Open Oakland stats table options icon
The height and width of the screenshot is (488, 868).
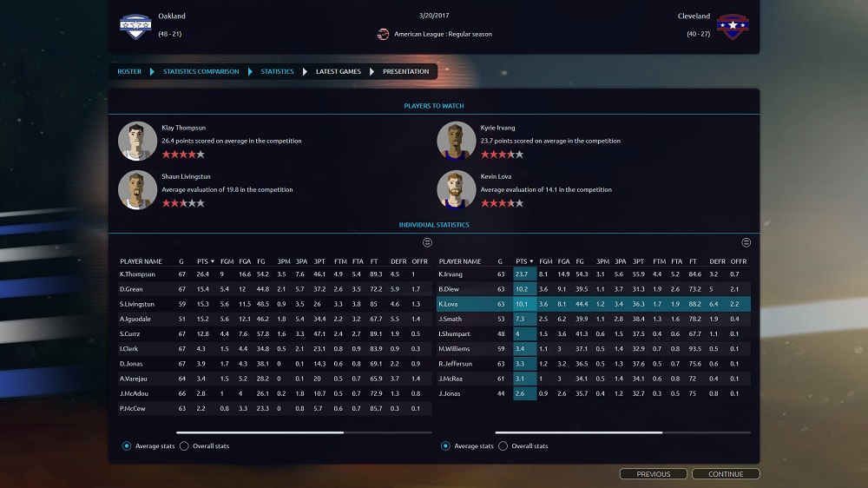[x=427, y=242]
